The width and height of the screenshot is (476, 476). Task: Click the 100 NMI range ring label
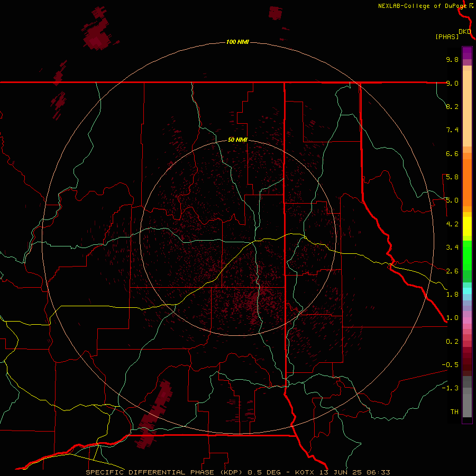coord(237,42)
